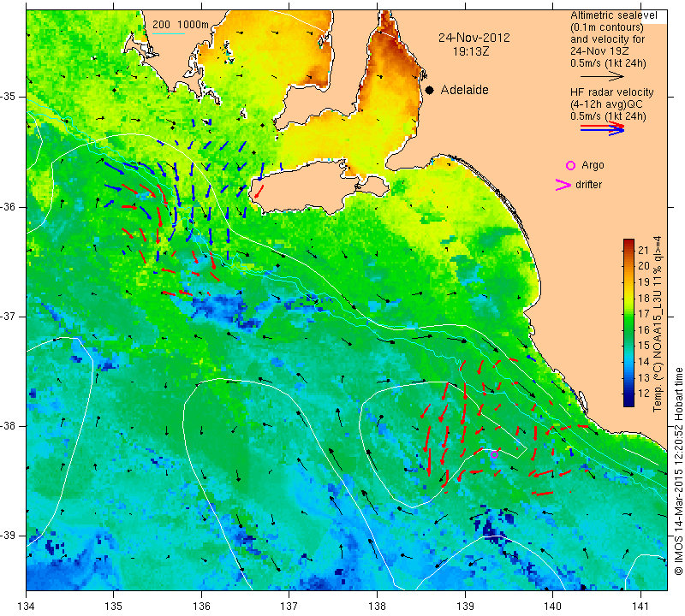685x616 pixels.
Task: Click the 'drifter' legend label
Action: pyautogui.click(x=588, y=185)
